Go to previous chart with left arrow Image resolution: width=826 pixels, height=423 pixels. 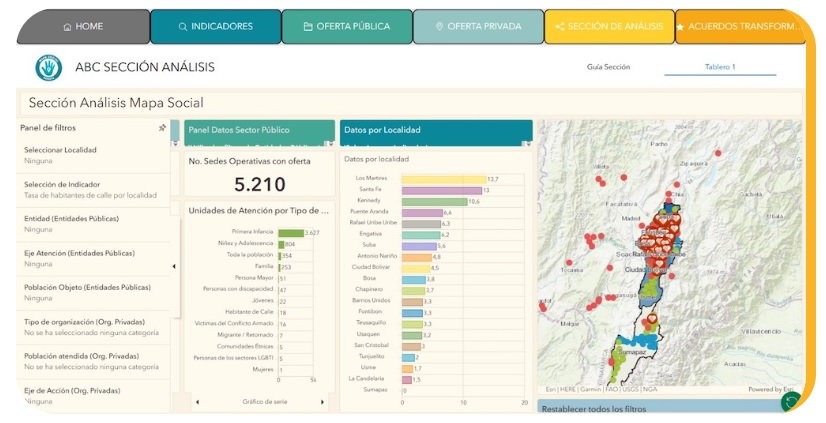tap(196, 401)
